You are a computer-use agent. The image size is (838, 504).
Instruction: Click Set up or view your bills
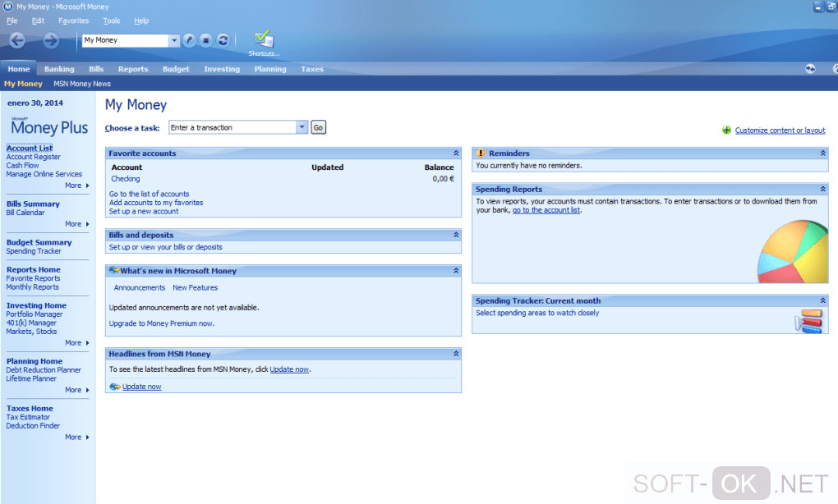166,246
